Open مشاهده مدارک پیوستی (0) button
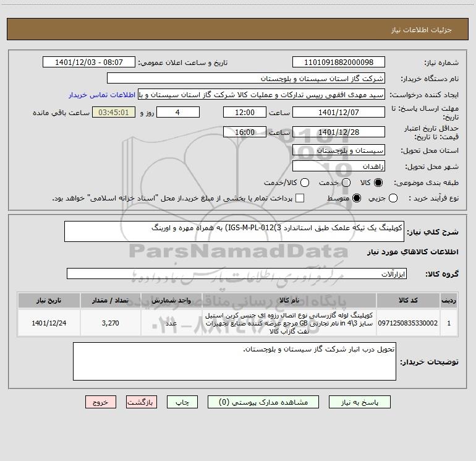This screenshot has width=476, height=461. pos(263,402)
